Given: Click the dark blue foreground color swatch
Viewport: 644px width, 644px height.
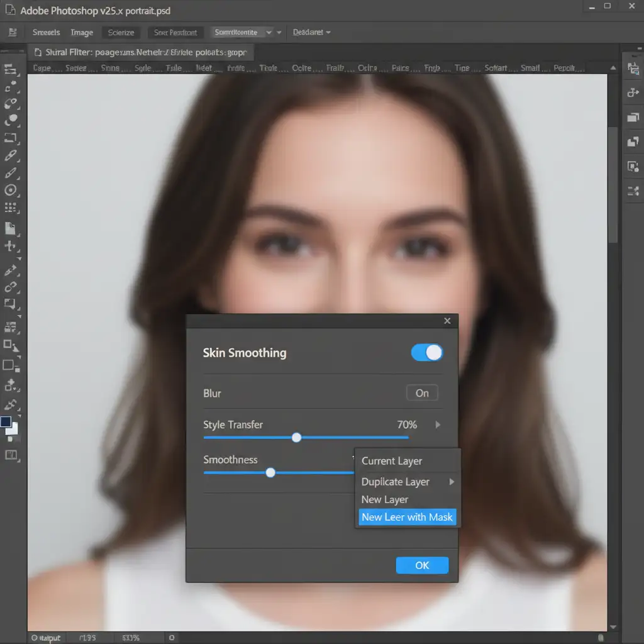Looking at the screenshot, I should coord(6,422).
